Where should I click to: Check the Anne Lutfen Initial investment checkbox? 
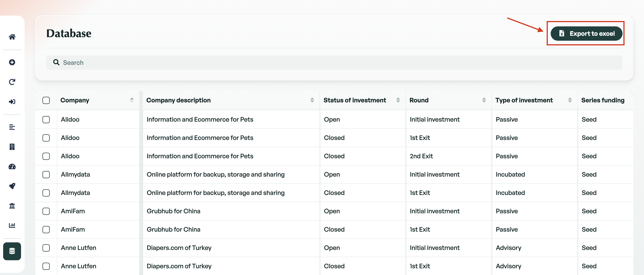(x=46, y=248)
